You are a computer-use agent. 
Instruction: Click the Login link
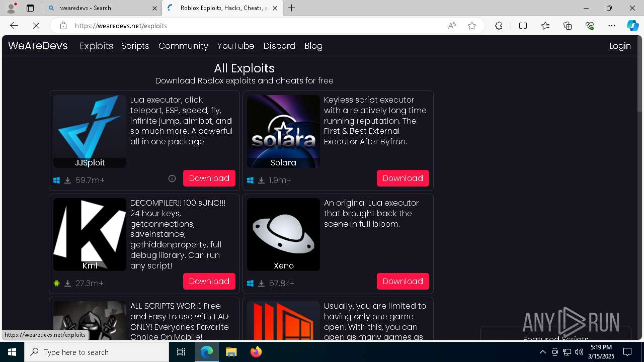click(620, 46)
